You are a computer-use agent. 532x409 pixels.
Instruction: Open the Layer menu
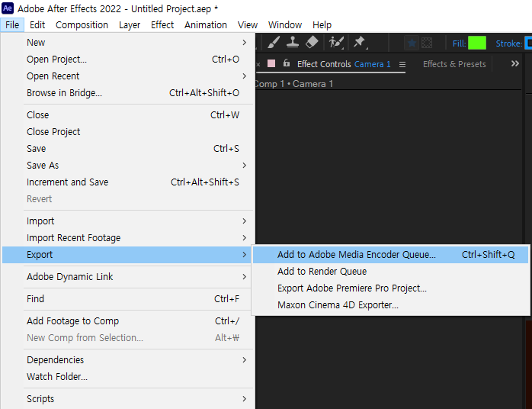tap(130, 24)
